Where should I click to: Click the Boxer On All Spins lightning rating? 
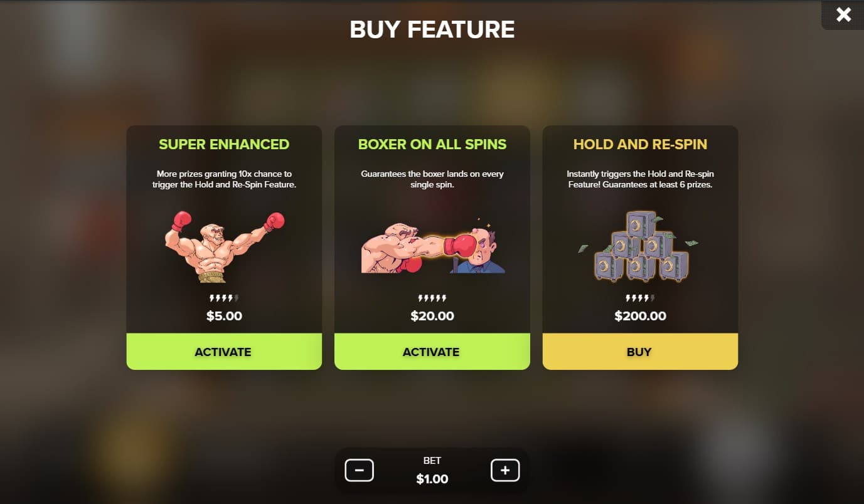(432, 298)
